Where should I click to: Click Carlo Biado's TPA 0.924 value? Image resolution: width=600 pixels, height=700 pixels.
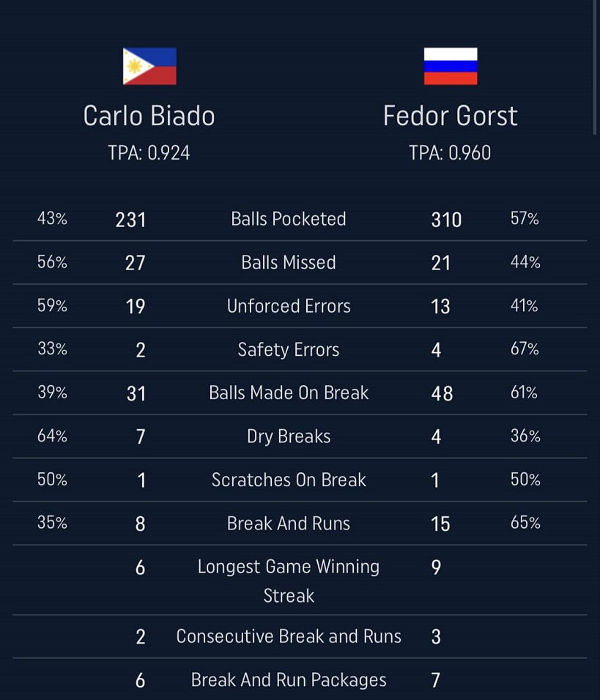click(149, 152)
